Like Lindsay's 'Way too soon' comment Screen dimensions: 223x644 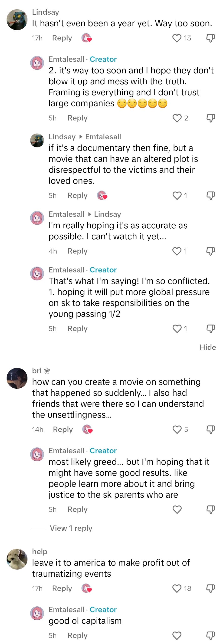click(x=177, y=38)
